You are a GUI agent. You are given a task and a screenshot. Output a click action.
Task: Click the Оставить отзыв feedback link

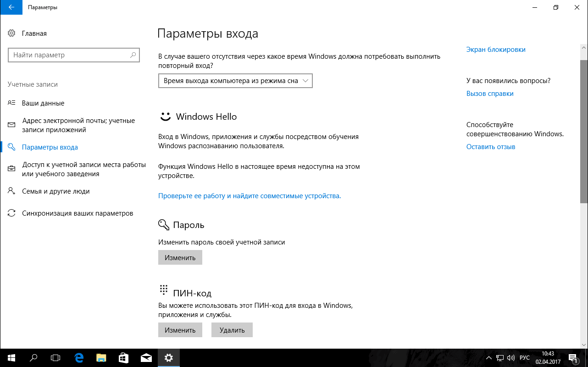tap(491, 147)
